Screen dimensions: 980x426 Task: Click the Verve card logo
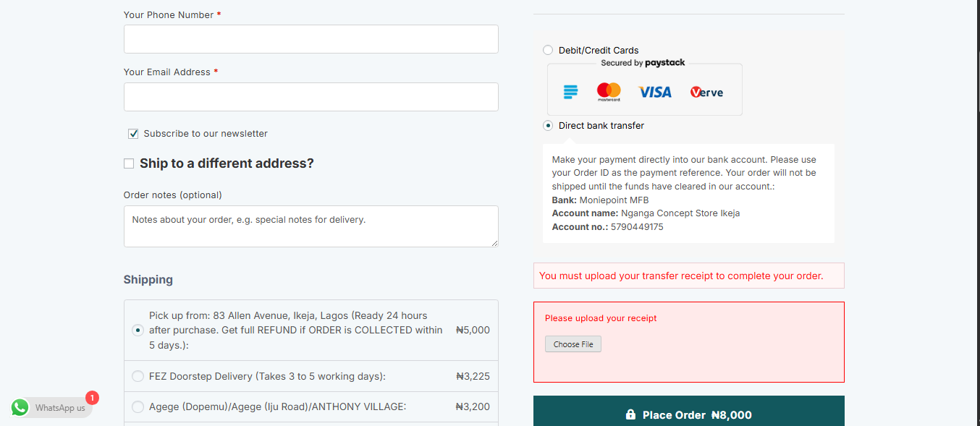tap(706, 92)
